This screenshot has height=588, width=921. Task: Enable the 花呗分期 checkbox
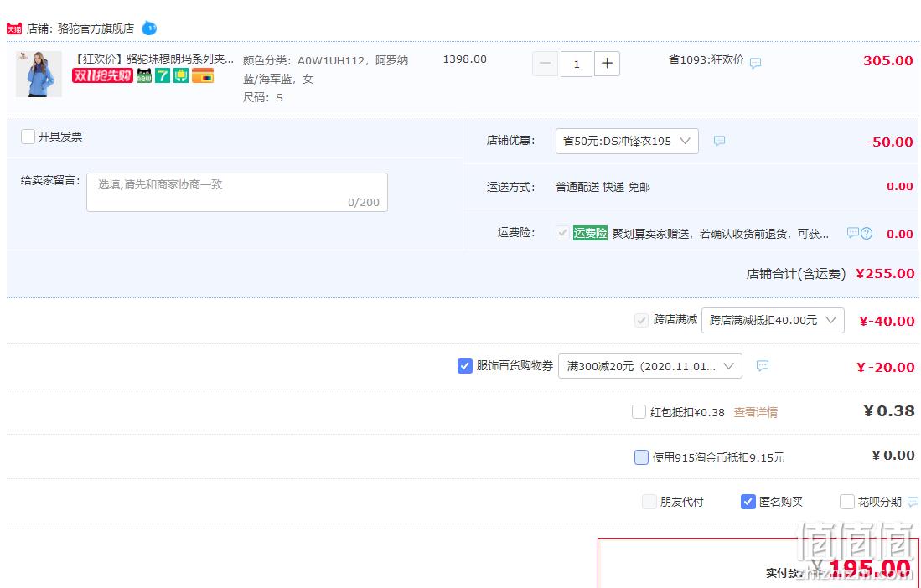coord(847,502)
